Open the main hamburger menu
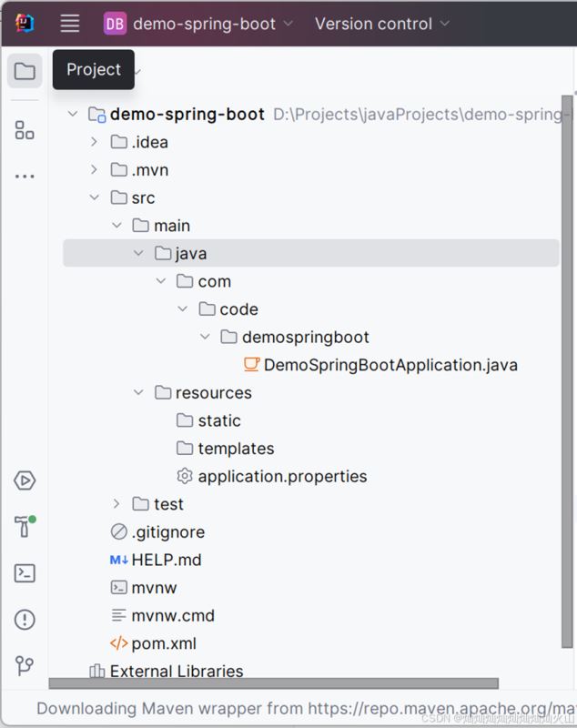Image resolution: width=577 pixels, height=728 pixels. [69, 23]
